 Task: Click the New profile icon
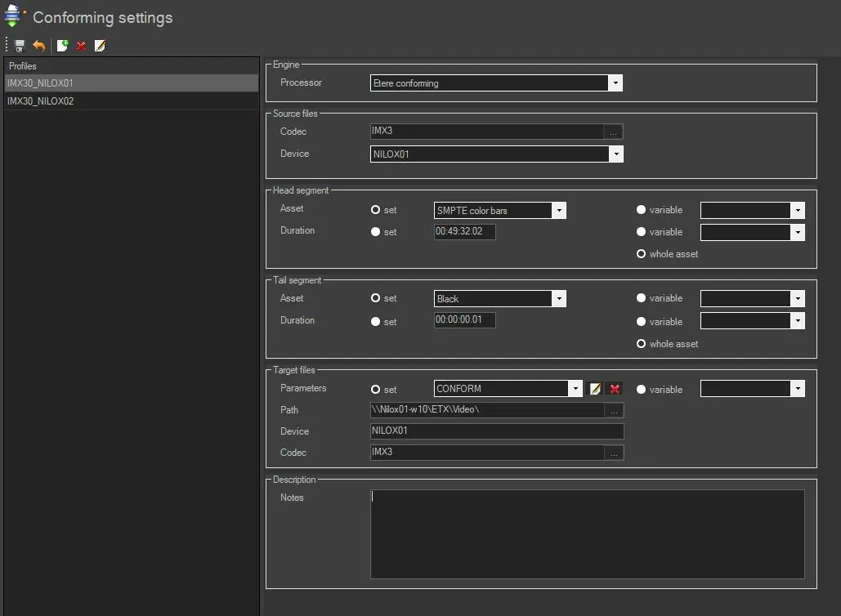point(62,46)
